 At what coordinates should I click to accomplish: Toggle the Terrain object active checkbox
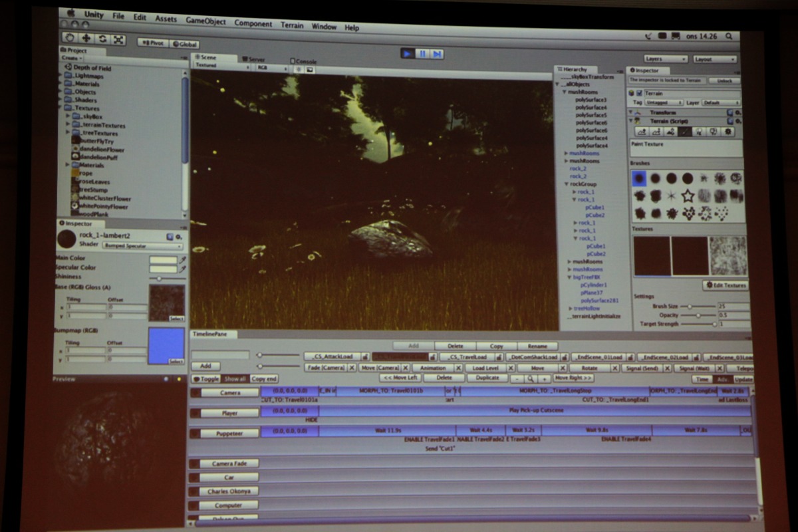click(x=639, y=93)
